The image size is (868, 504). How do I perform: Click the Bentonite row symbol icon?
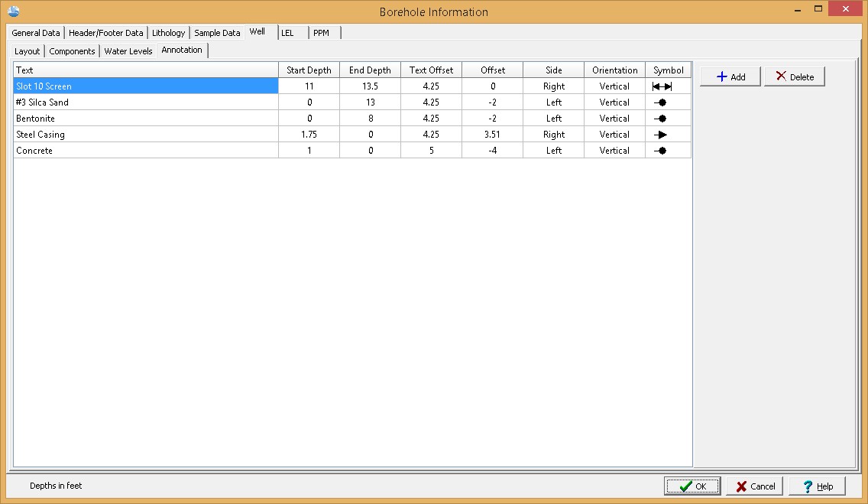[661, 119]
